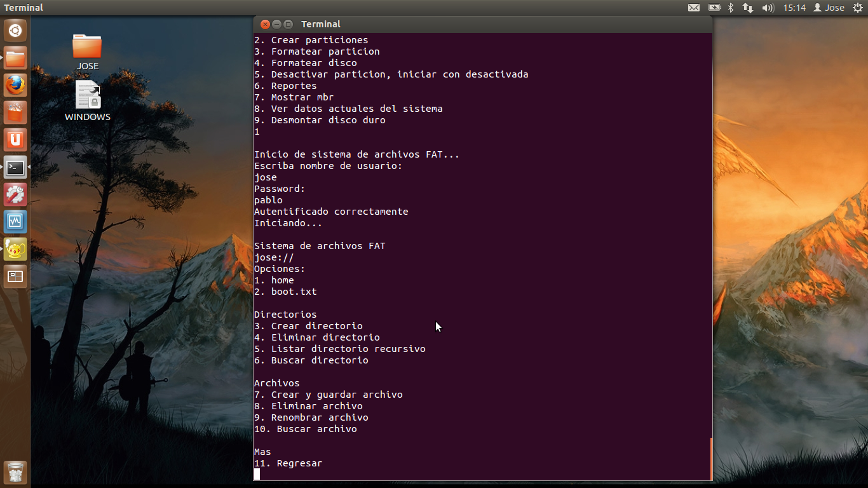Click the 'Archivos' heading

tap(276, 383)
